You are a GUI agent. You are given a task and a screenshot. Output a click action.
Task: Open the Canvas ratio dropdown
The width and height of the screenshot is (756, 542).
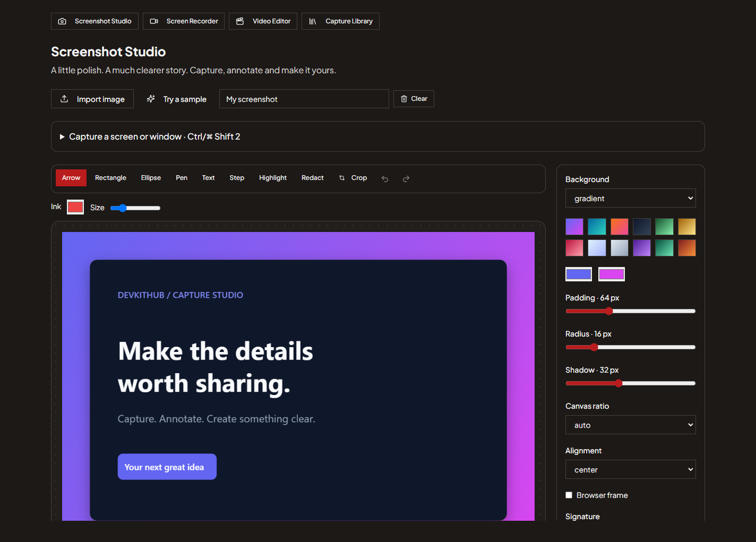631,425
